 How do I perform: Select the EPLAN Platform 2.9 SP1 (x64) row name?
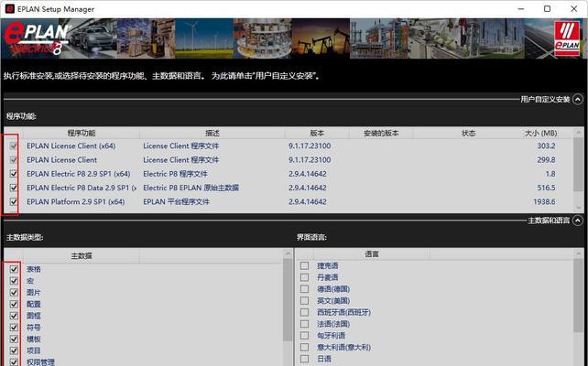(75, 201)
